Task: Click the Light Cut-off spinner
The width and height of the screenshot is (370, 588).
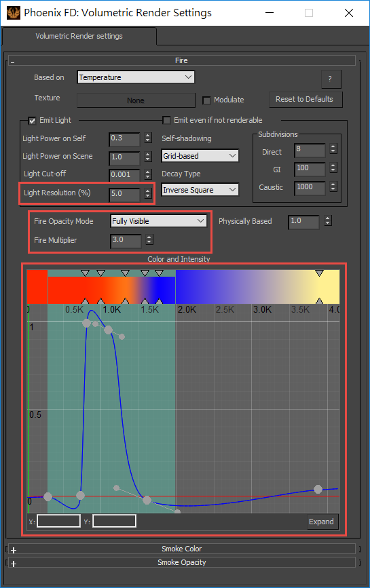Action: pos(148,174)
